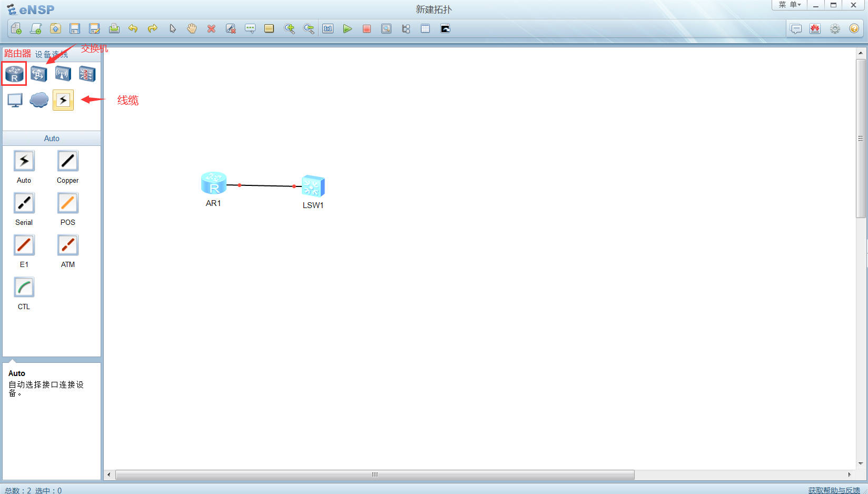
Task: Add a text note with the speech bubble icon
Action: [250, 28]
